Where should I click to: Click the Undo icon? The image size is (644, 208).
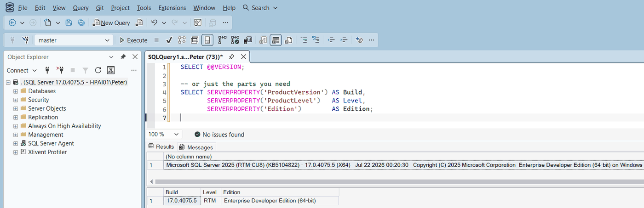point(155,22)
